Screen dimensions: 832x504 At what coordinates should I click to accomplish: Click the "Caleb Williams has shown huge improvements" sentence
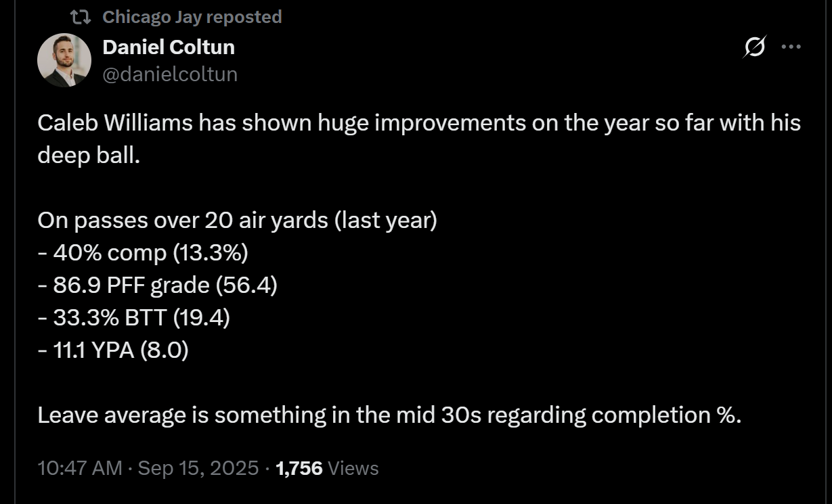point(419,123)
